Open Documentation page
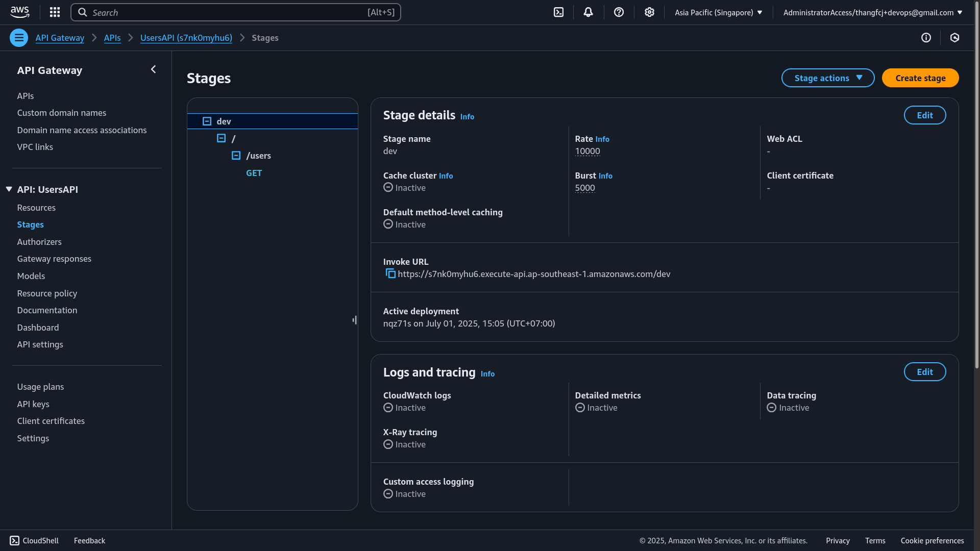Image resolution: width=980 pixels, height=551 pixels. [x=47, y=310]
